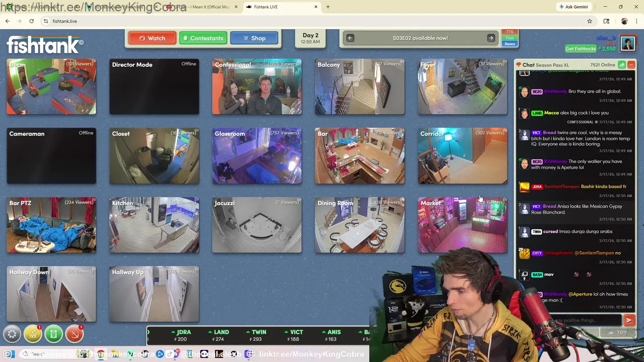Click Ask Gemini button
Viewport: 644px width, 362px height.
(x=573, y=7)
